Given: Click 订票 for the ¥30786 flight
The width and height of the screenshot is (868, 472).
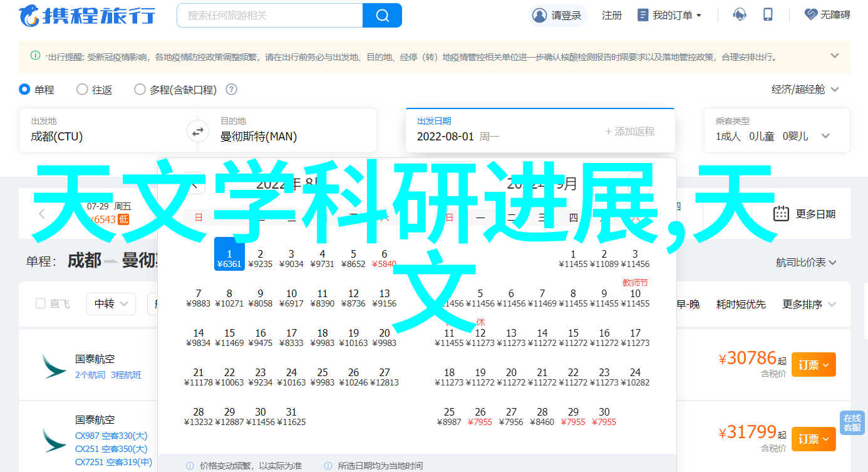Looking at the screenshot, I should (813, 365).
